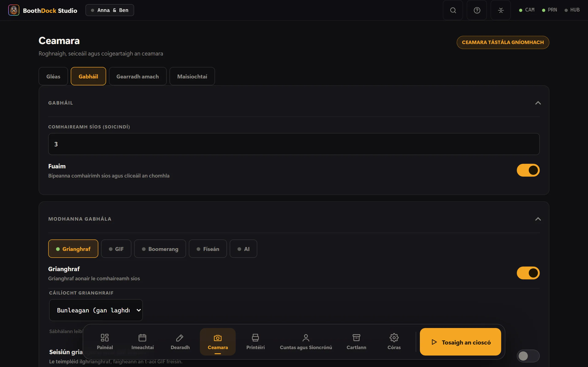Image resolution: width=588 pixels, height=367 pixels.
Task: Select the Boomerang capture mode
Action: [x=160, y=249]
